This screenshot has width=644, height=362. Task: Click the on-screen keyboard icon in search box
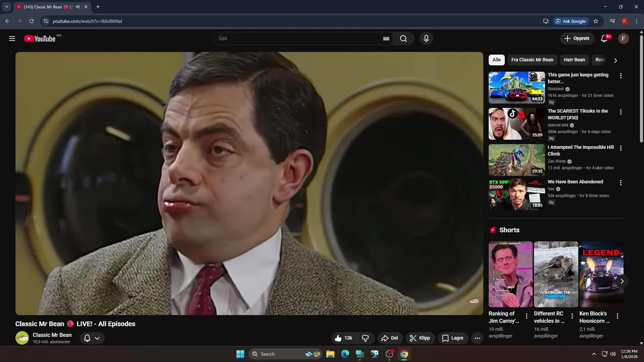click(386, 39)
